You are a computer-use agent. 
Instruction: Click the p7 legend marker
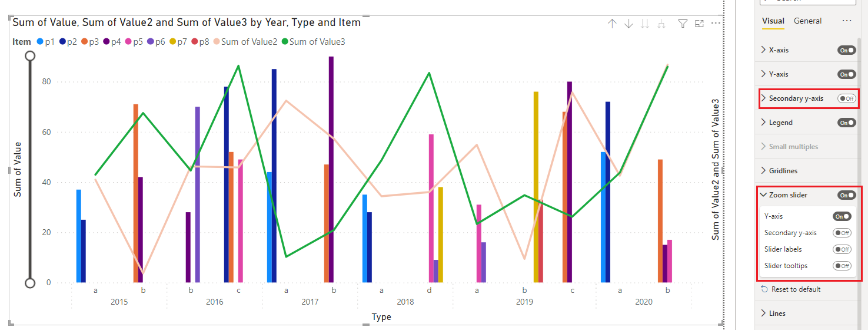[172, 42]
